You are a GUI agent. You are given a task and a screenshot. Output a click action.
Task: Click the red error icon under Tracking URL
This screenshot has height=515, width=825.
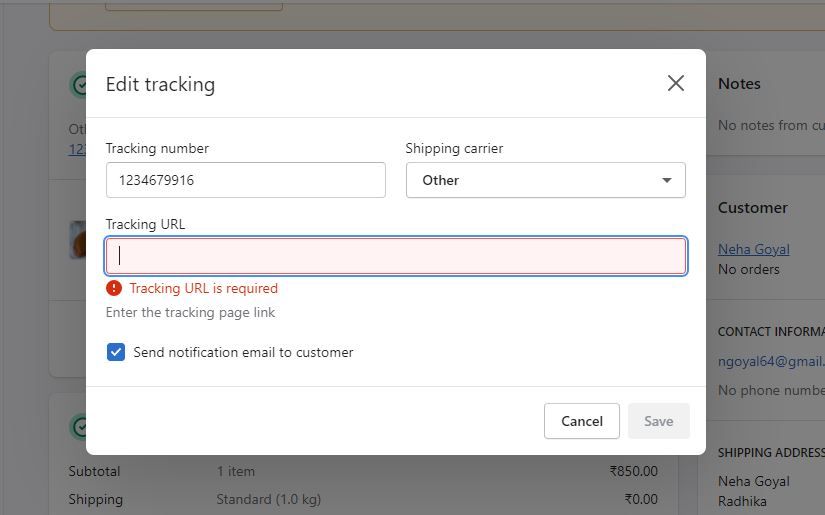(x=114, y=288)
